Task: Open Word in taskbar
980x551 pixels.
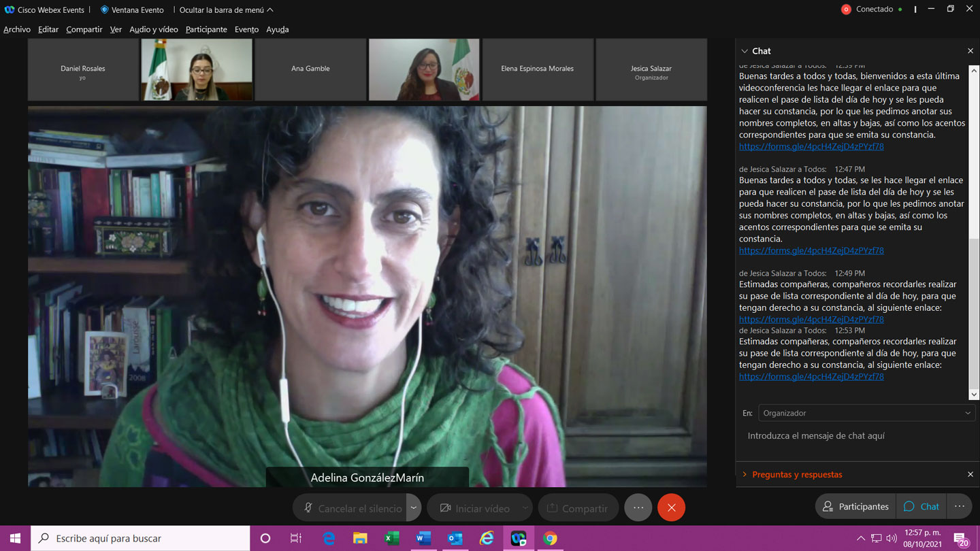Action: 423,538
